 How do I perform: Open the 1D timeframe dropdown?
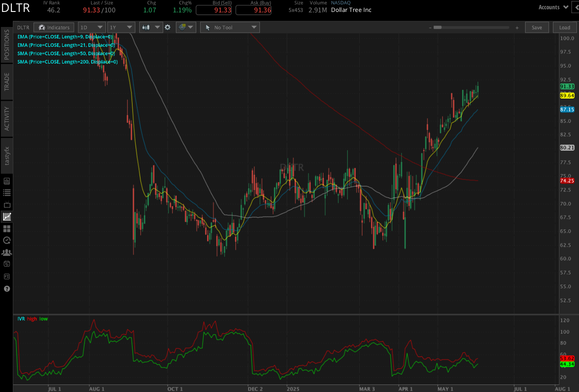coord(91,27)
